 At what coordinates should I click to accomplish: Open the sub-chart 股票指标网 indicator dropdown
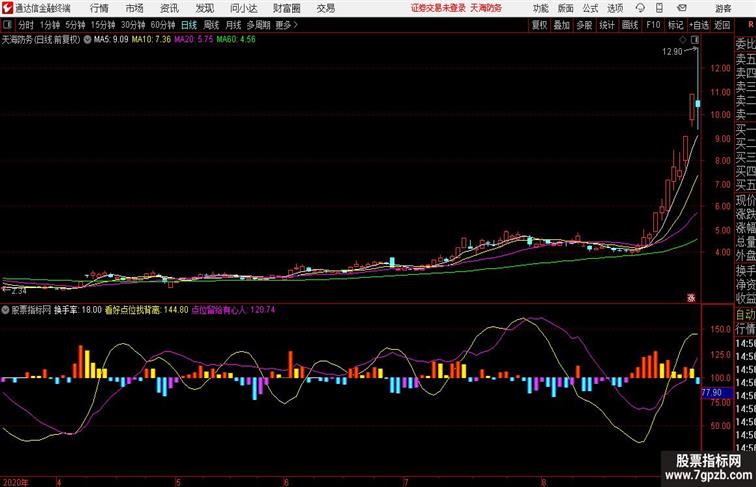click(x=5, y=310)
